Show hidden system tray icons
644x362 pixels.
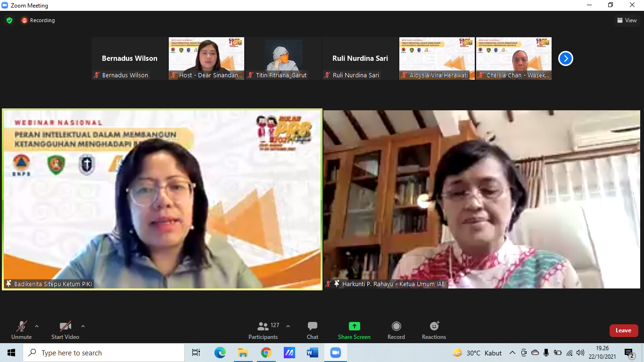[512, 353]
